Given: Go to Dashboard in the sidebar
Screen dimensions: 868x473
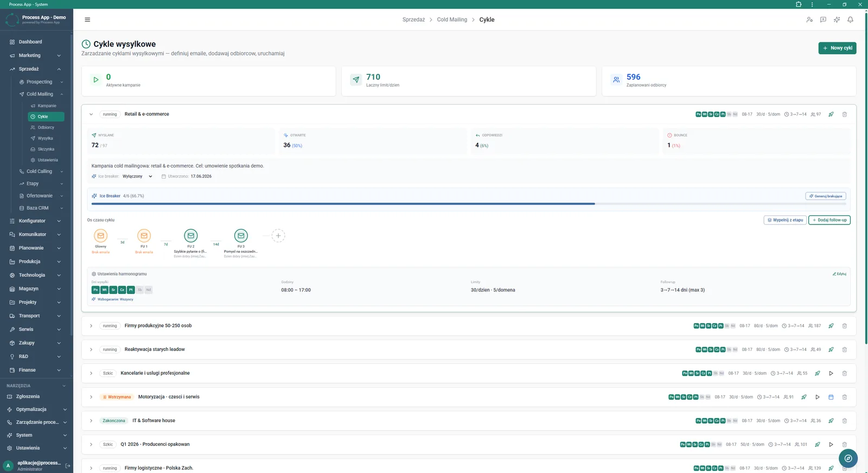Looking at the screenshot, I should [30, 42].
